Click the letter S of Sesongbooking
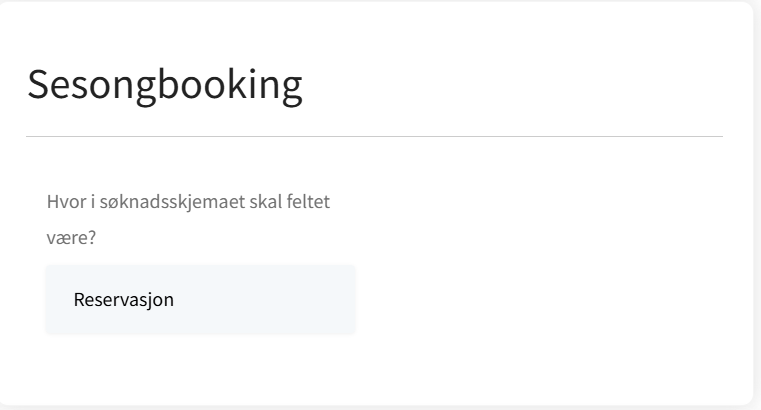Image resolution: width=761 pixels, height=410 pixels. [38, 86]
